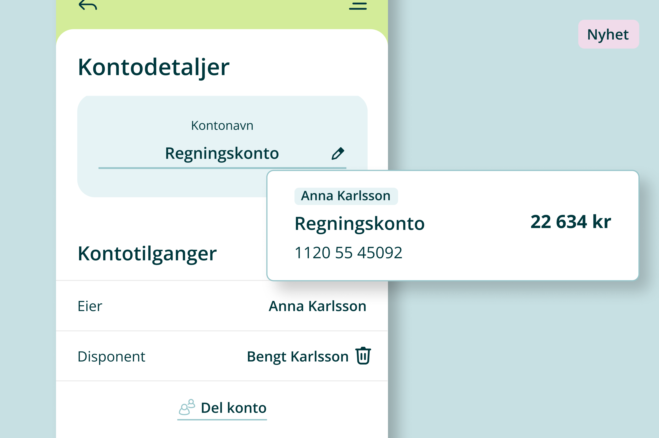Click the Kontotilganger section heading
The width and height of the screenshot is (659, 438).
coord(147,253)
